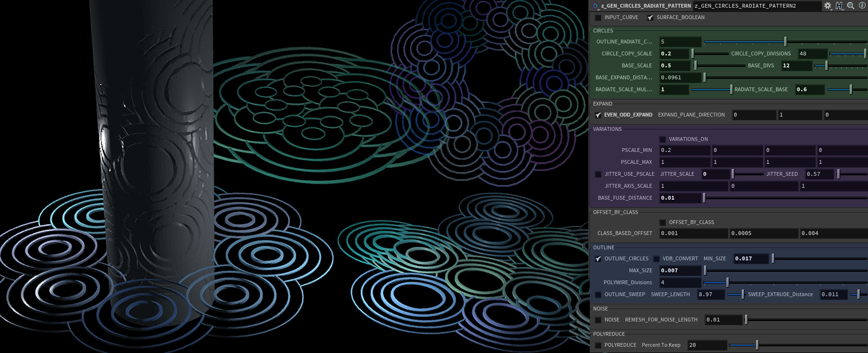Click EXPAND_PLANE_DIRECTION middle field 1

point(800,115)
